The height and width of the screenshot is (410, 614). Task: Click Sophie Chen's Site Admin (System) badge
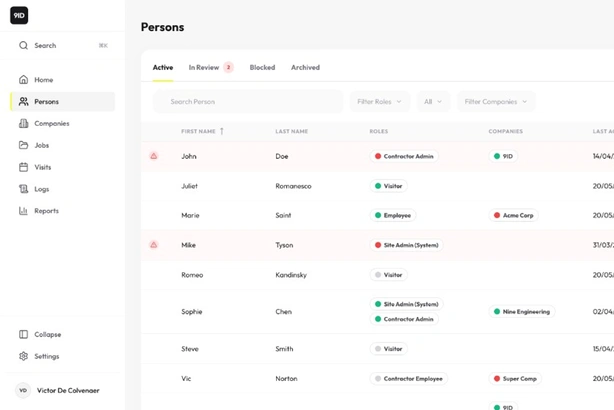[x=406, y=304]
